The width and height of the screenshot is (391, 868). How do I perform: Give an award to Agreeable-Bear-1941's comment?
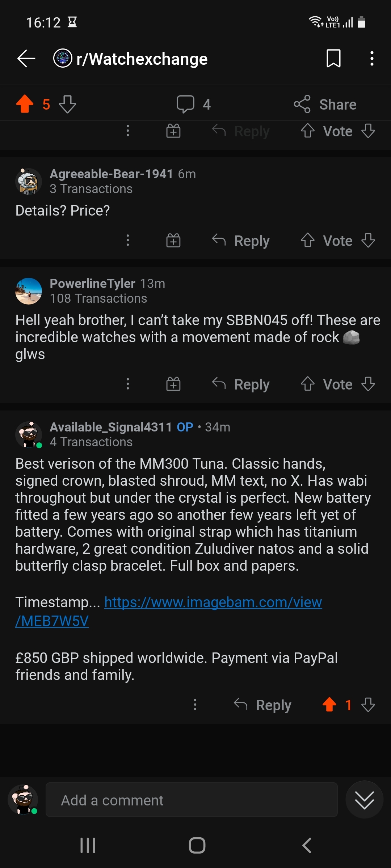pos(173,241)
